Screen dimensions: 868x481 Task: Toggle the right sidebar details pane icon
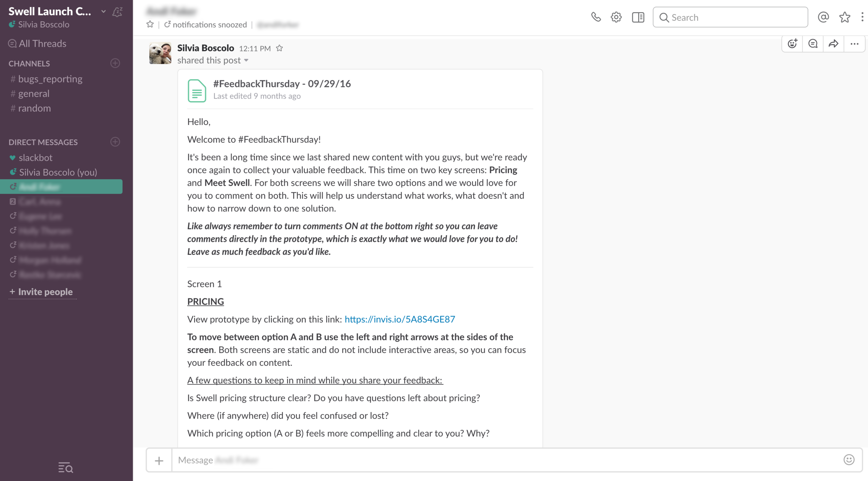(638, 17)
